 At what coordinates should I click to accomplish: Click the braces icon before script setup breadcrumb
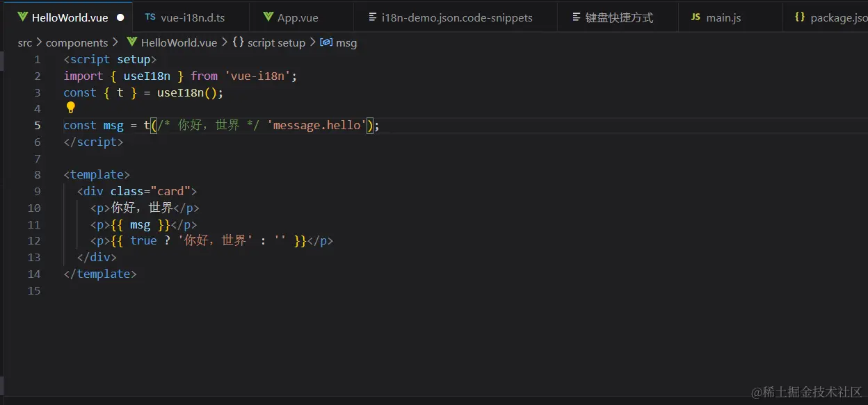pos(238,42)
